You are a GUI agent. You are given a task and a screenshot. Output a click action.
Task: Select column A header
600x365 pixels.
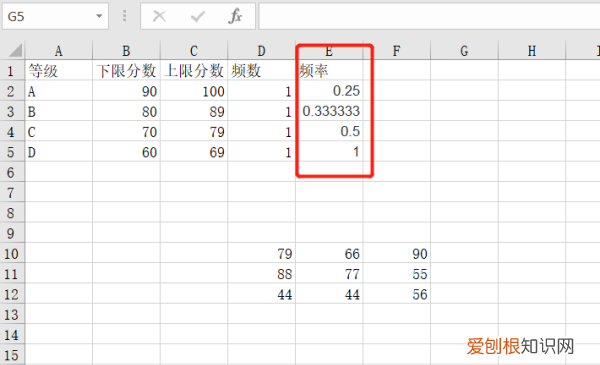click(59, 51)
